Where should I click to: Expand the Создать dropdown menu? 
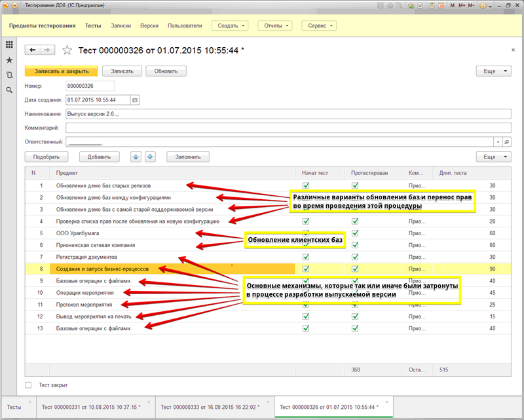[230, 26]
